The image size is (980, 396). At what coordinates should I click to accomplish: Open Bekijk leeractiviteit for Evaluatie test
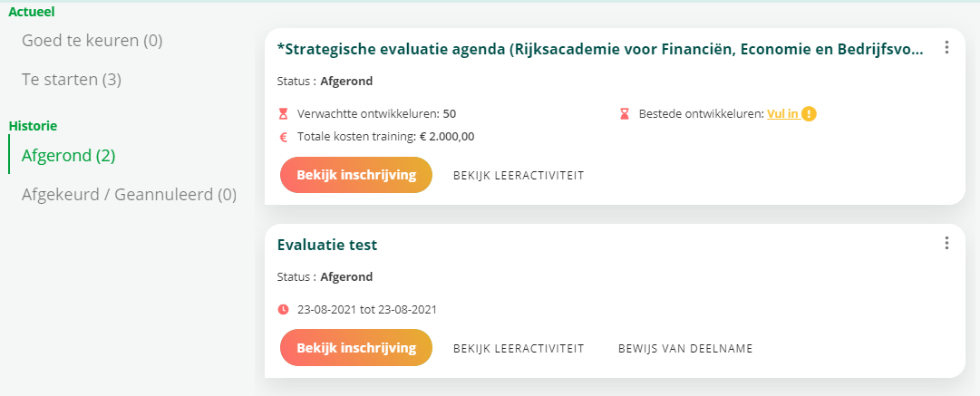tap(519, 348)
